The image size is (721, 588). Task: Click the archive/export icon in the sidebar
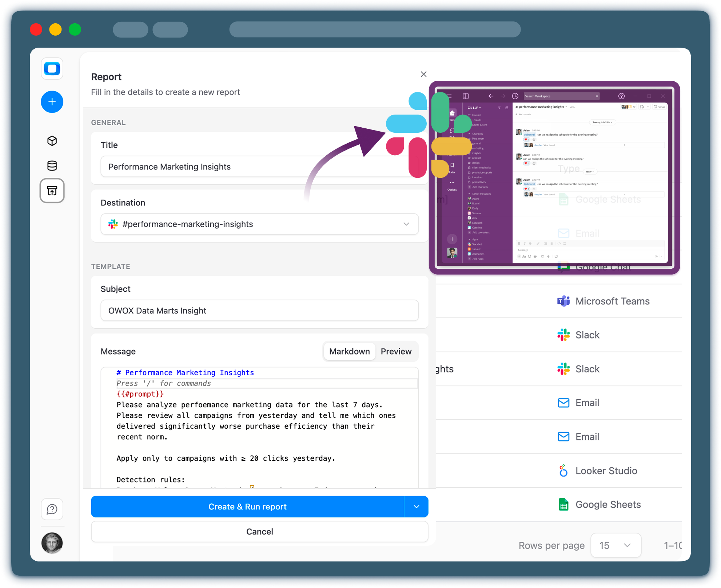(x=52, y=191)
